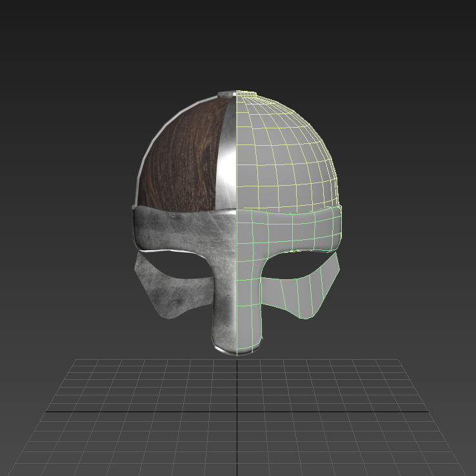Click the small knob atop the helmet

click(237, 94)
